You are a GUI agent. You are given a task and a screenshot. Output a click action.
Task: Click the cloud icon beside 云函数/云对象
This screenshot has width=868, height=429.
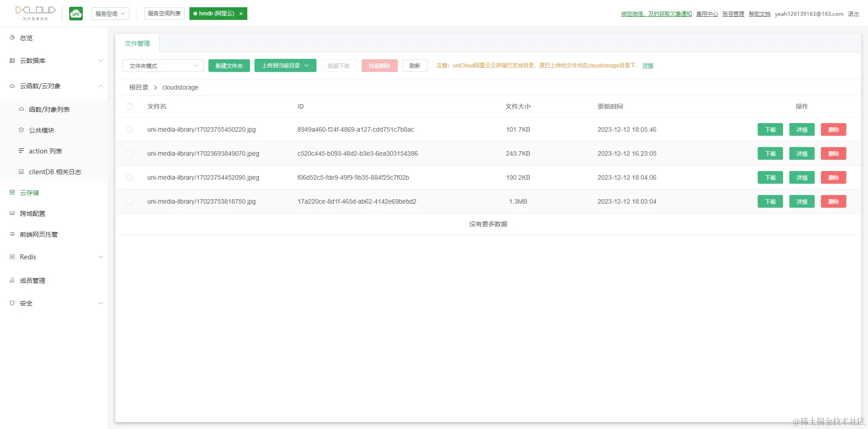pyautogui.click(x=12, y=86)
